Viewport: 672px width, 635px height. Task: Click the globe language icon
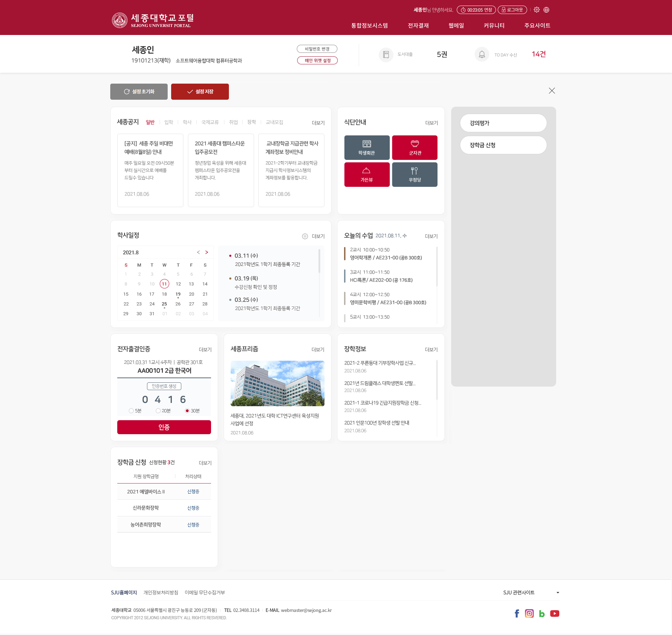point(546,10)
